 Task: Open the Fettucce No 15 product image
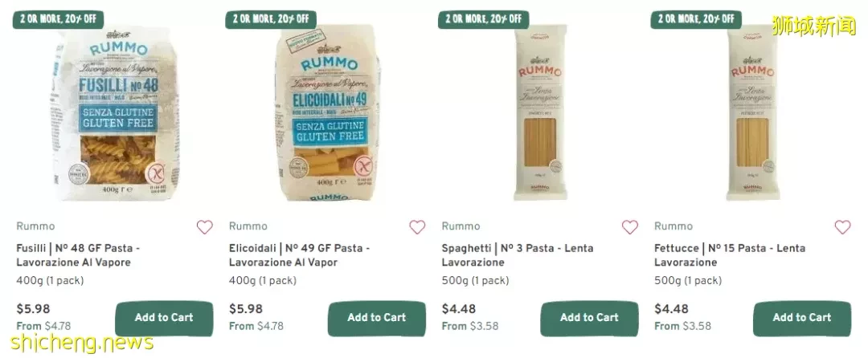coord(753,113)
